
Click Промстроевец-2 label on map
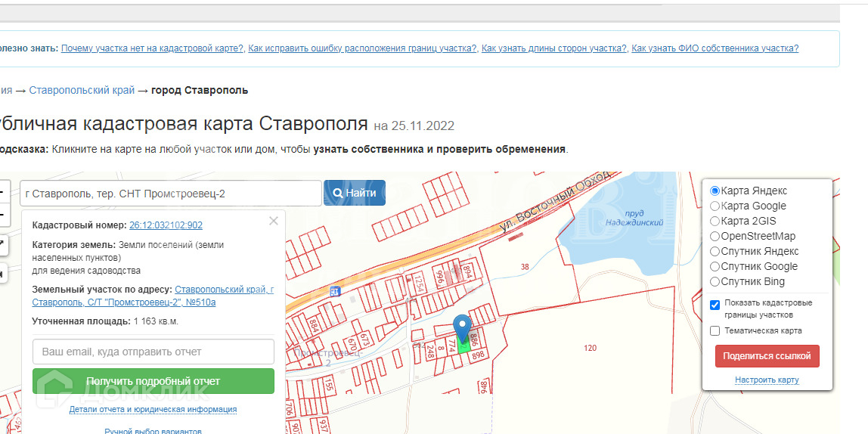(327, 358)
